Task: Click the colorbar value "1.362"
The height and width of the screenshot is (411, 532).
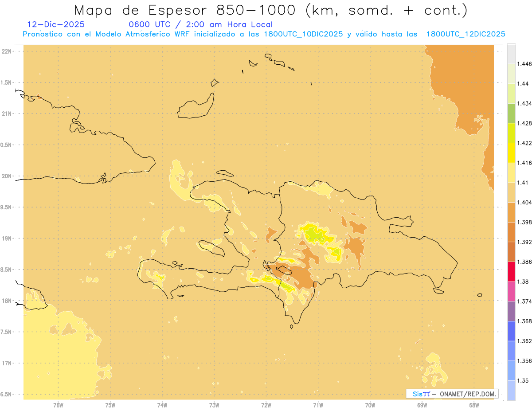Action: [x=525, y=341]
